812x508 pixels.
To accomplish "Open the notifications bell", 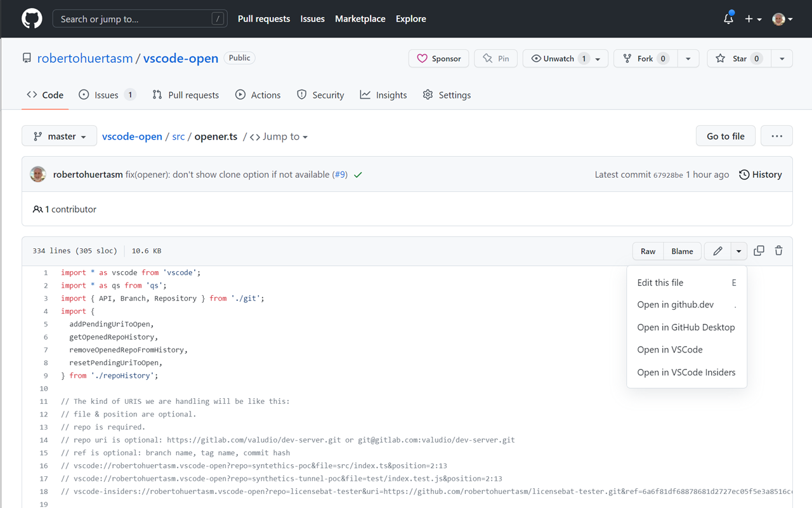I will click(x=728, y=18).
